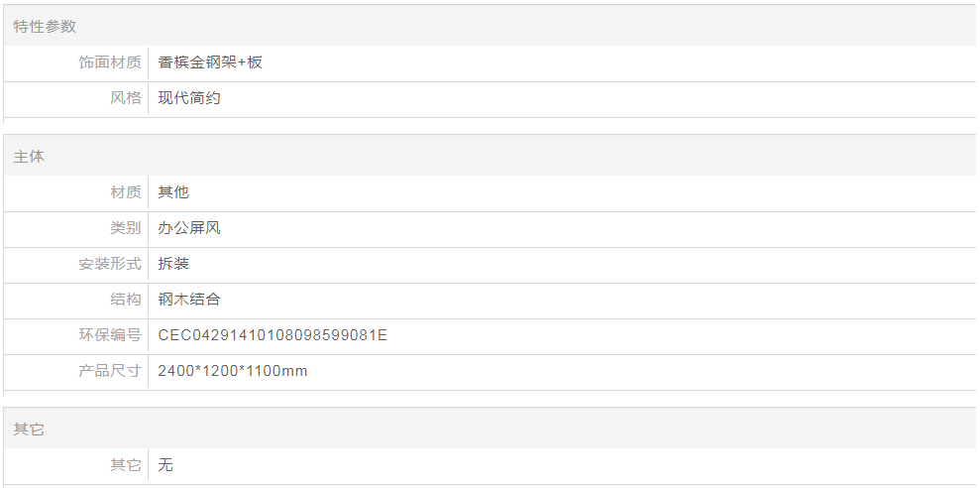The width and height of the screenshot is (980, 488).
Task: Click the 环保编号 row label
Action: [x=110, y=335]
